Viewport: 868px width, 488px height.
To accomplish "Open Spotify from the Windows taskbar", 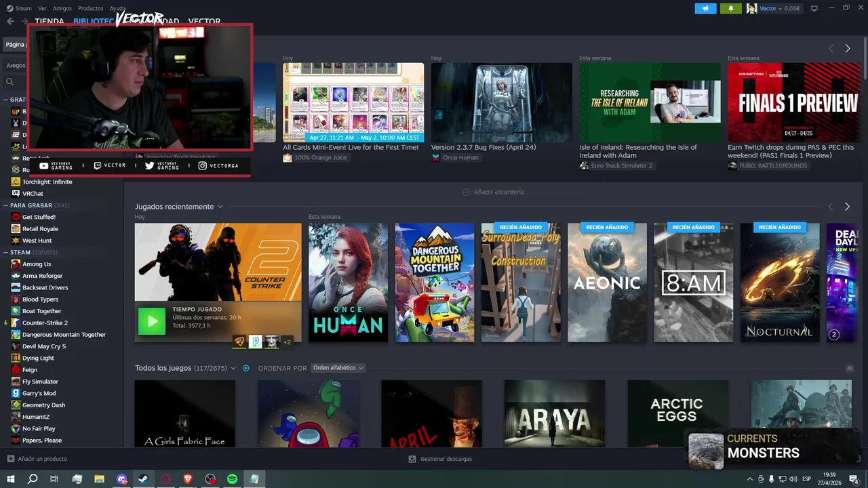I will (x=233, y=479).
